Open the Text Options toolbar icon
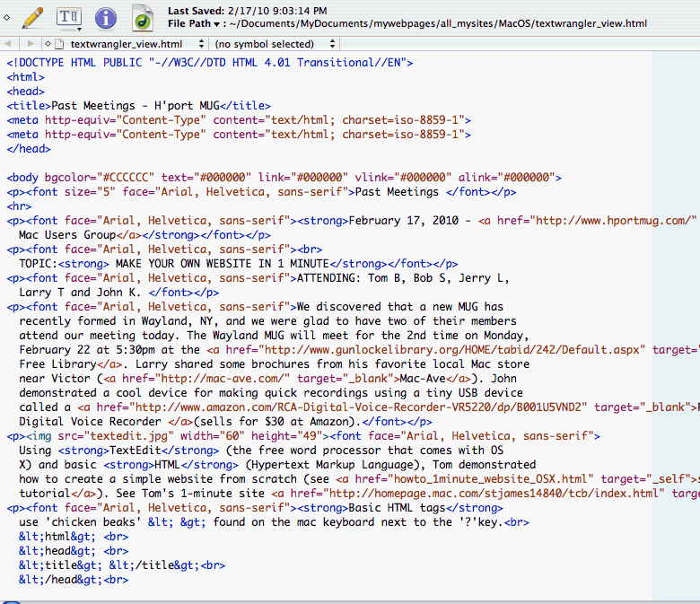Screen dimensions: 700x604 69,16
